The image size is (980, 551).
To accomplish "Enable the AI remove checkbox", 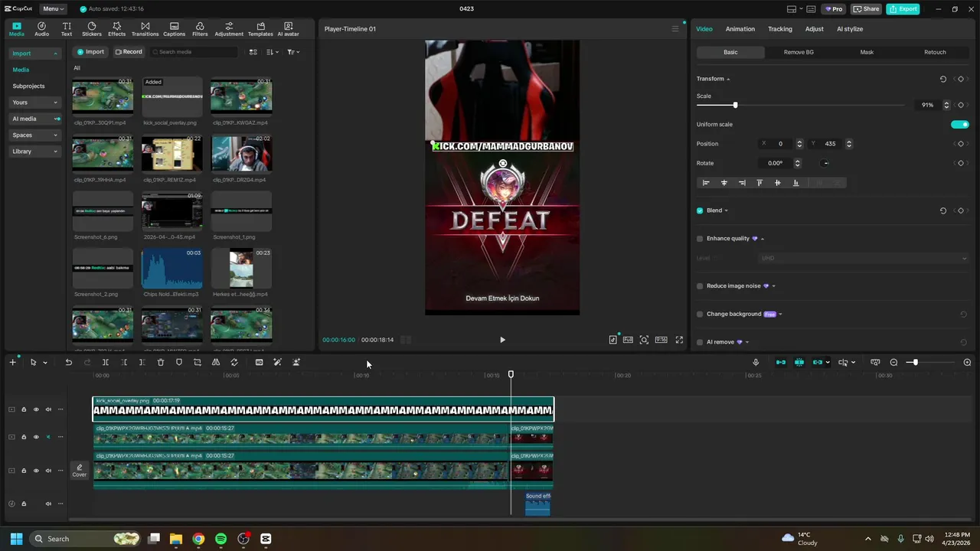I will pyautogui.click(x=700, y=342).
